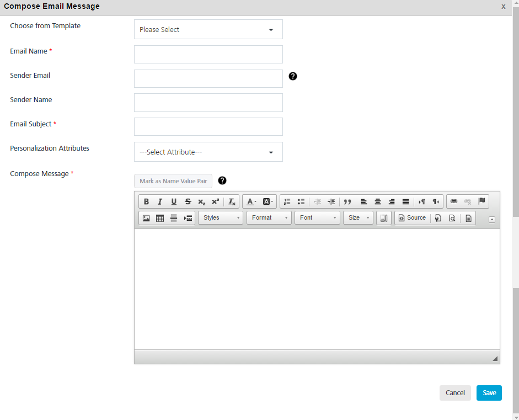Click the block quote icon

pos(347,201)
